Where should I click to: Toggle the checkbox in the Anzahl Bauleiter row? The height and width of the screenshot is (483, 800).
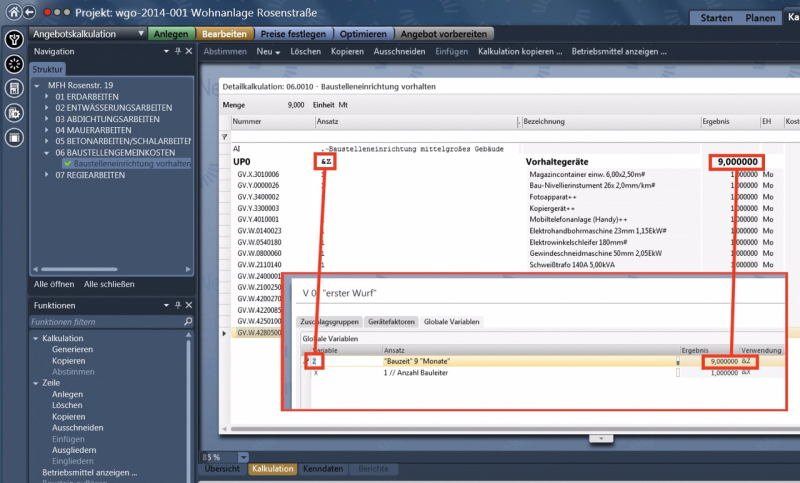pyautogui.click(x=678, y=373)
